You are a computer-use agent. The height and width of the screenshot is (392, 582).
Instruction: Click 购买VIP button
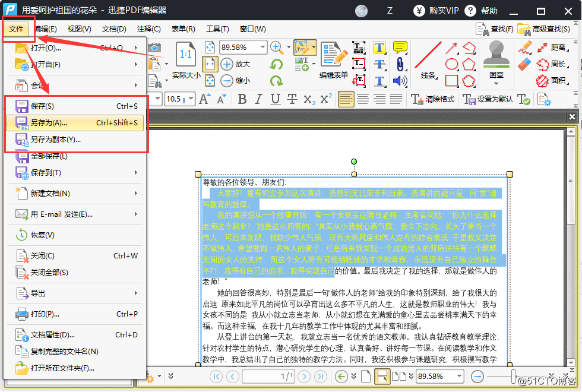point(436,11)
